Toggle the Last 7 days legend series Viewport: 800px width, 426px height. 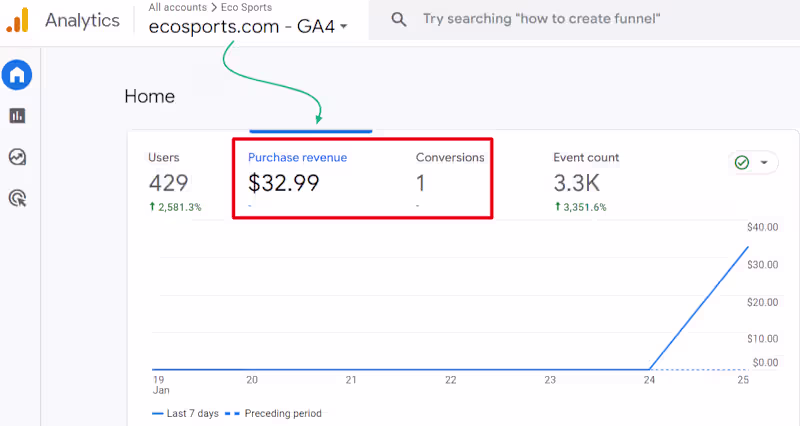[x=187, y=413]
